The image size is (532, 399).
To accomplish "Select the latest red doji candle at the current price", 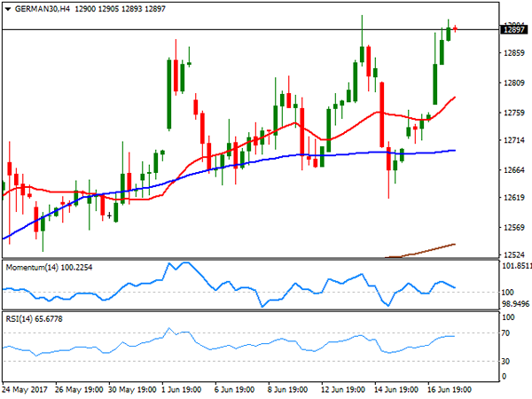I will tap(455, 29).
